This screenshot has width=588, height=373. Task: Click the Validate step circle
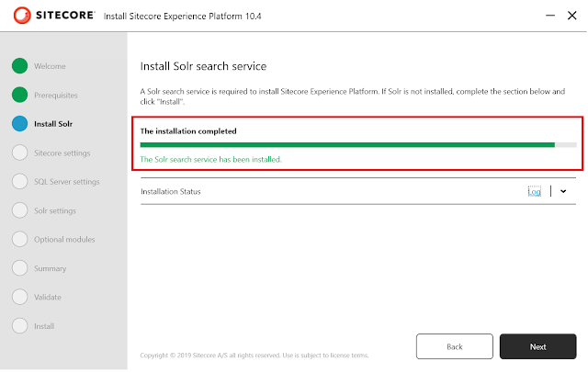(19, 297)
